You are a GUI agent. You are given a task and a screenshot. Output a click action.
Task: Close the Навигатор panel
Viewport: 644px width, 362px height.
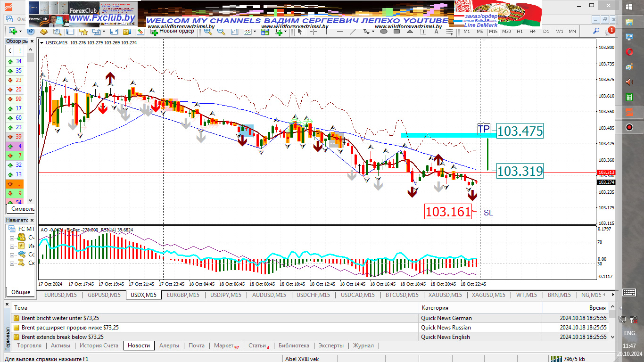(32, 220)
